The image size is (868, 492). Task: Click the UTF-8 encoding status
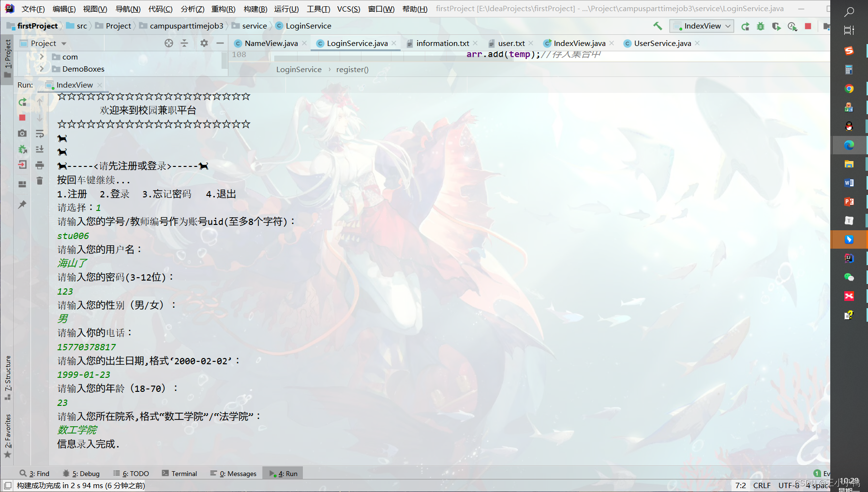click(x=789, y=485)
